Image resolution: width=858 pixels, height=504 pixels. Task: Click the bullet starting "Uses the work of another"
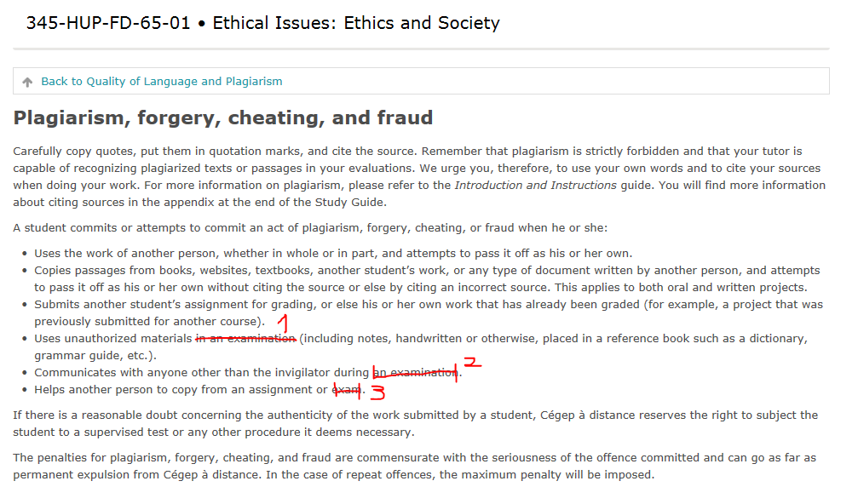332,254
